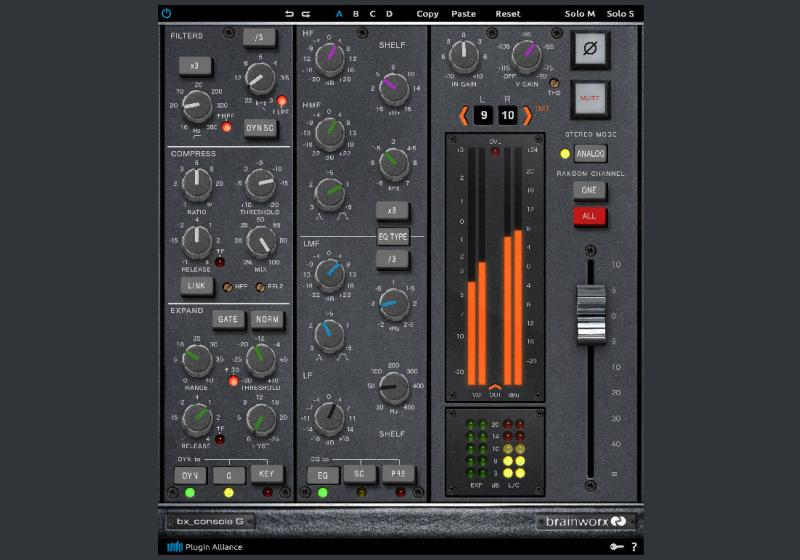Screen dimensions: 800x560
Task: Click Reset in the top bar
Action: coord(508,14)
